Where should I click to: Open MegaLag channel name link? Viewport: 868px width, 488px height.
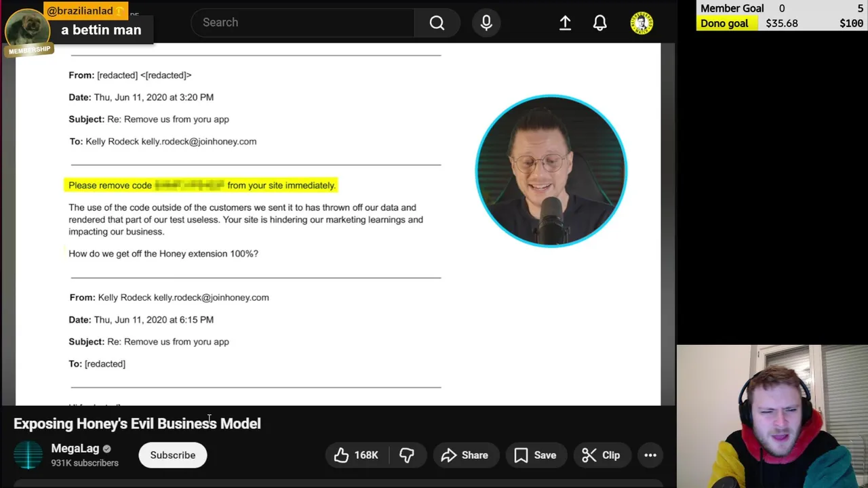click(75, 449)
